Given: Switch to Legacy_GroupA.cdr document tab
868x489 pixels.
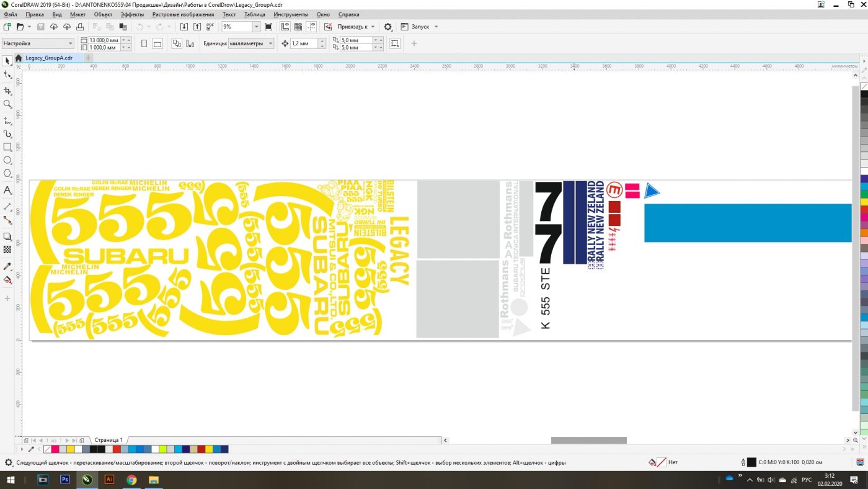Looking at the screenshot, I should (49, 58).
